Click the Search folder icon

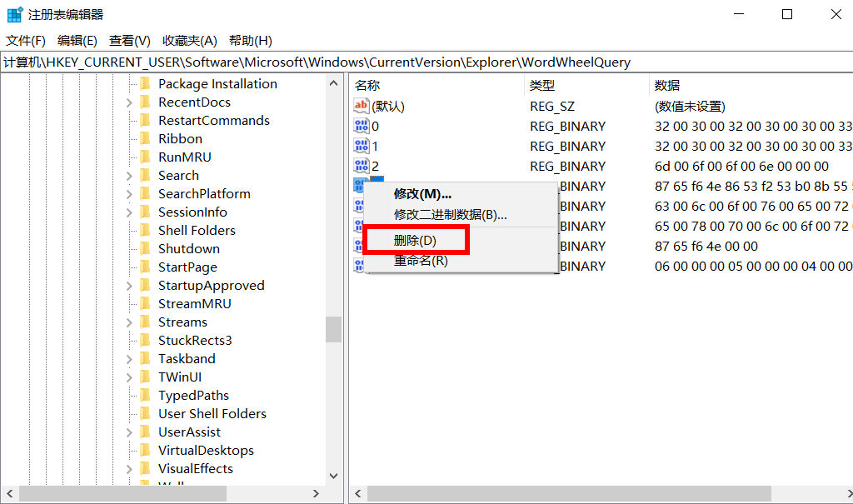point(145,175)
